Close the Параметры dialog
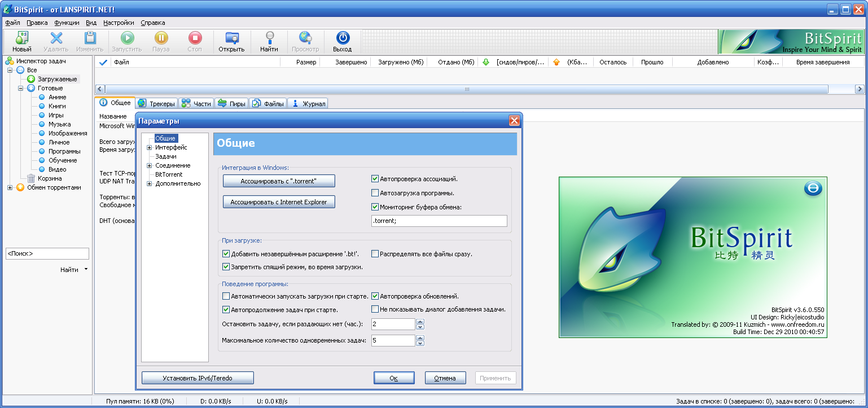Image resolution: width=868 pixels, height=408 pixels. 514,120
